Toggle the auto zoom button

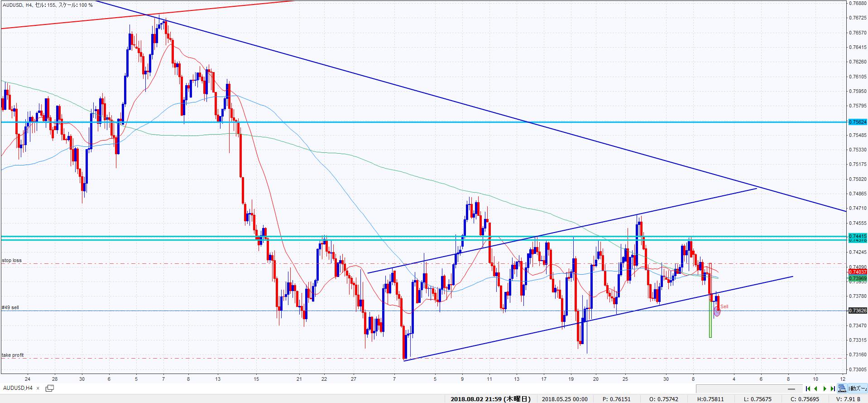857,388
